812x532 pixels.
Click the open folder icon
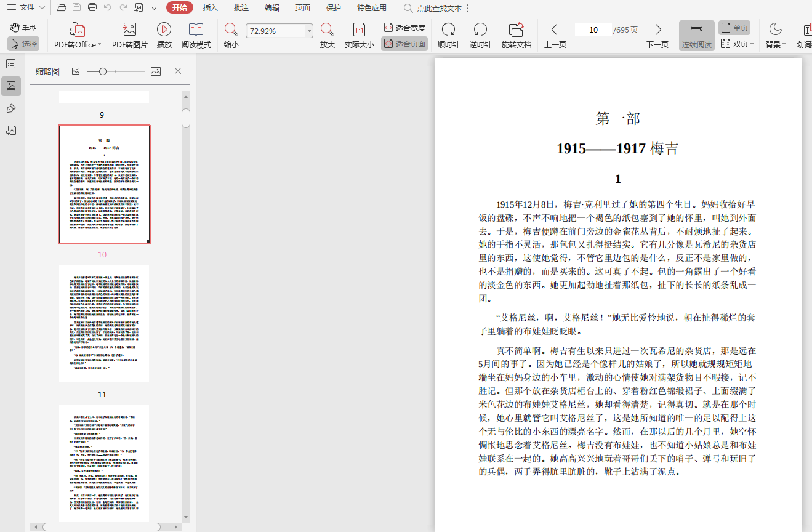[61, 7]
